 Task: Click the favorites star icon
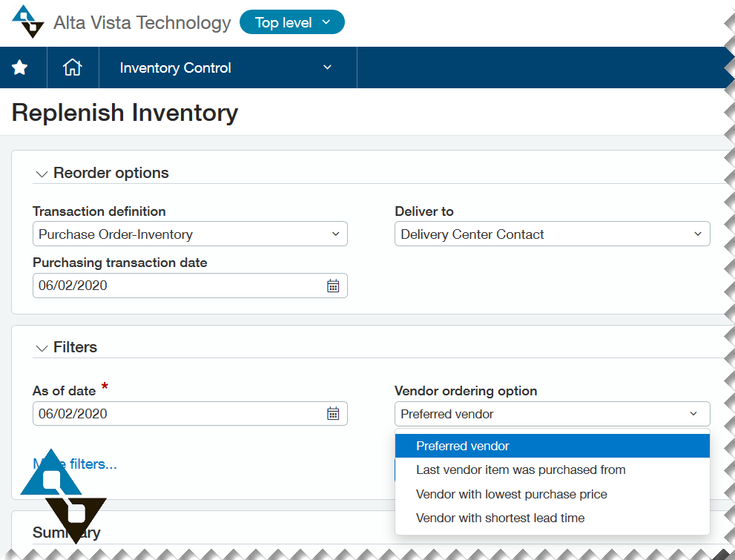pyautogui.click(x=20, y=67)
